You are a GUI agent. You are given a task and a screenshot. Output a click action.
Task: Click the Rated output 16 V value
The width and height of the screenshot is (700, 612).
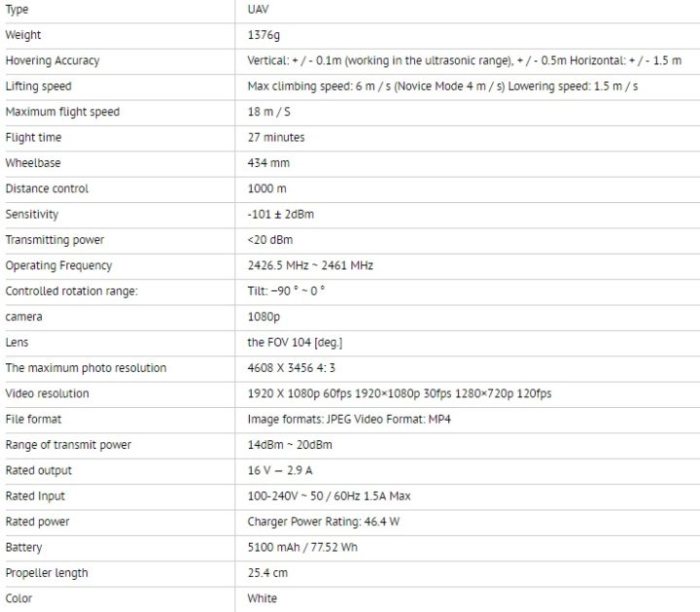(280, 470)
